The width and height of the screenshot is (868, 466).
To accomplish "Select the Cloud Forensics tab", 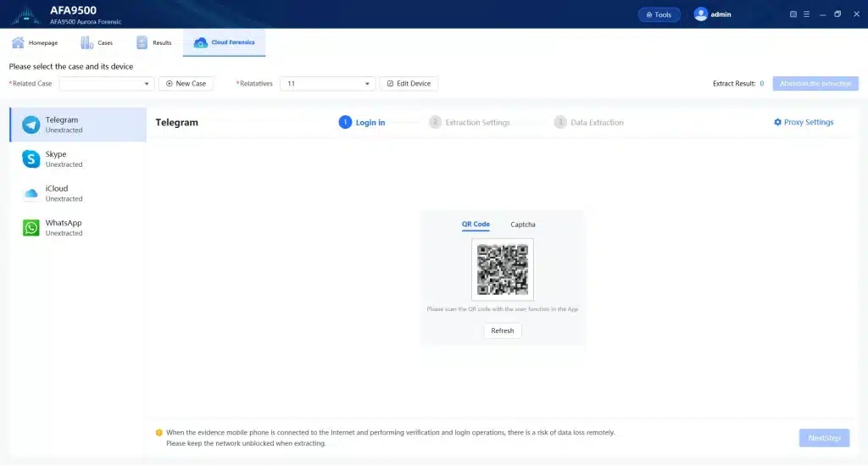I will tap(224, 42).
